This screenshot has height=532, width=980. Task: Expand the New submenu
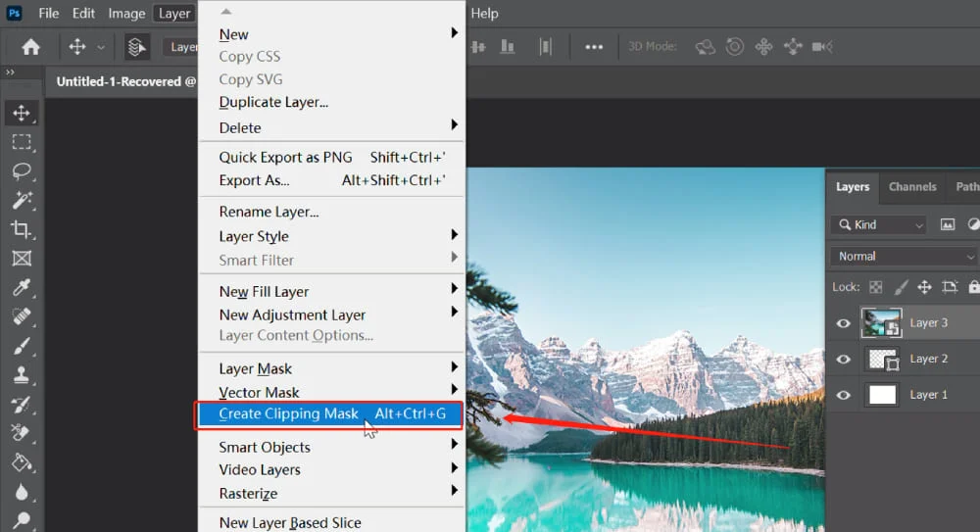tap(455, 33)
